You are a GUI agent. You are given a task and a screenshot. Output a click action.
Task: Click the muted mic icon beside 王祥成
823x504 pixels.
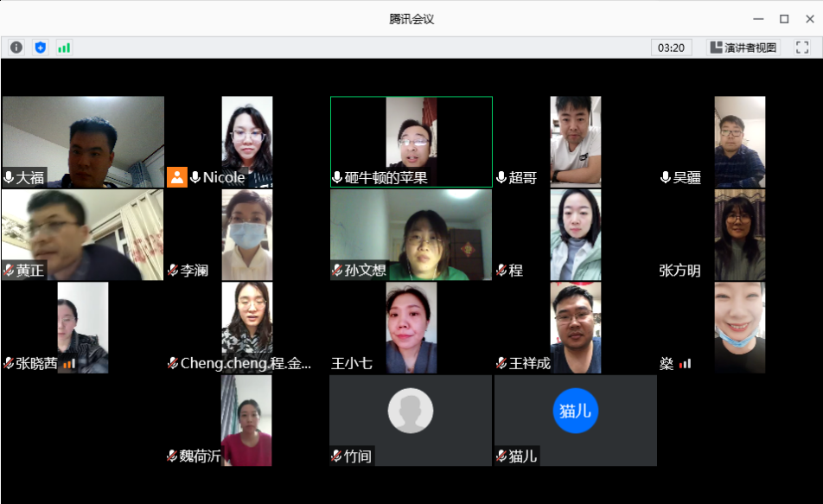(501, 364)
